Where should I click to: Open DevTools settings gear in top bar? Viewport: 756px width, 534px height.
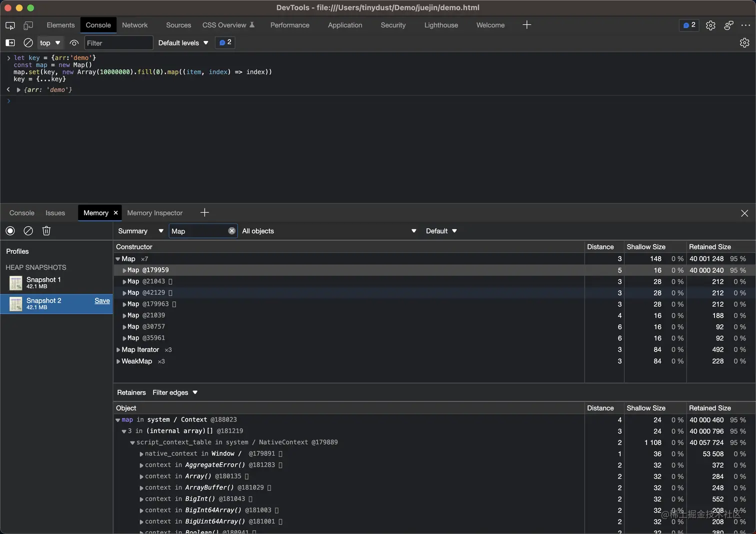(710, 25)
